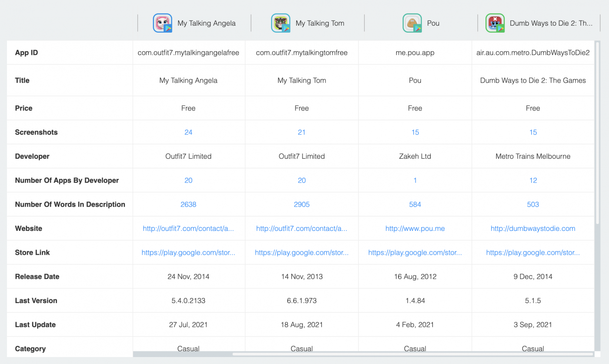Select com.outfit7.mytalkingangelafree app ID cell

(x=188, y=53)
